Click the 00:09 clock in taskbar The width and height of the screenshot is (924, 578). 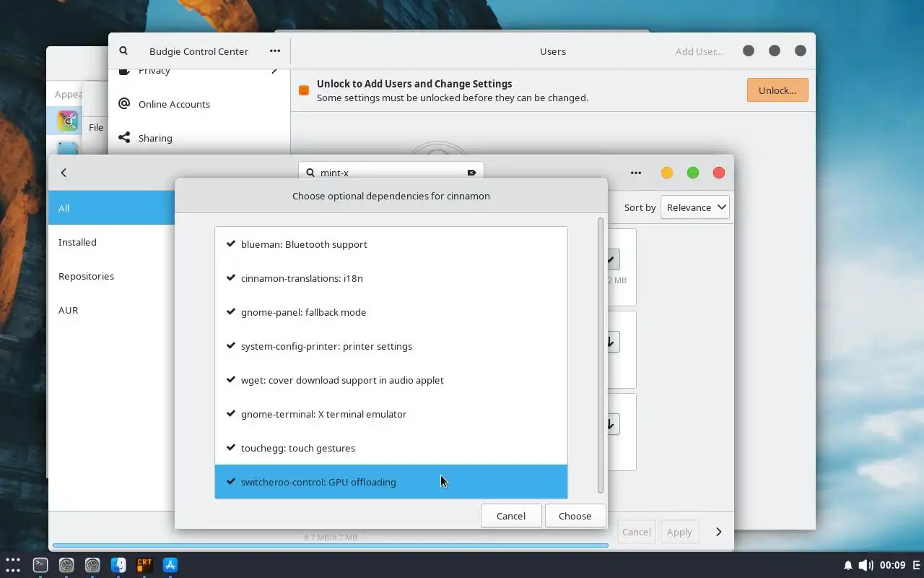coord(893,565)
